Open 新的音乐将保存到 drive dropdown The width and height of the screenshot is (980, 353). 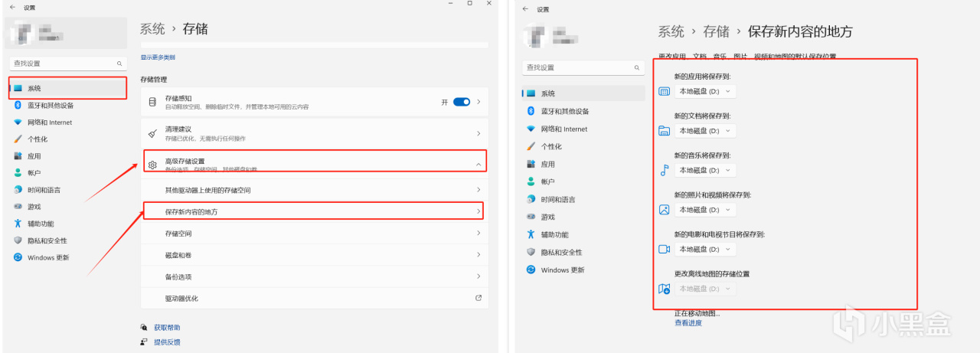pyautogui.click(x=705, y=170)
